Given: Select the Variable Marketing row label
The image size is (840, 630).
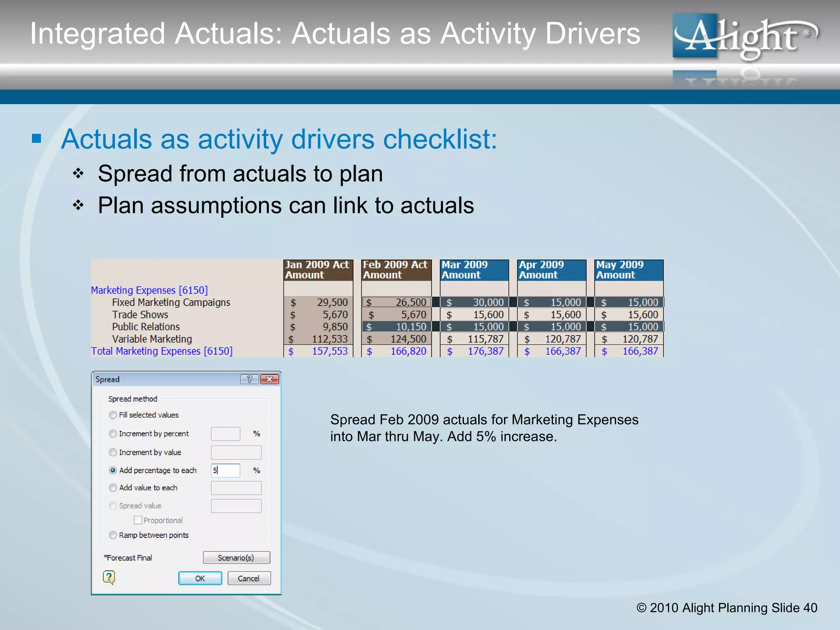Looking at the screenshot, I should (x=152, y=339).
